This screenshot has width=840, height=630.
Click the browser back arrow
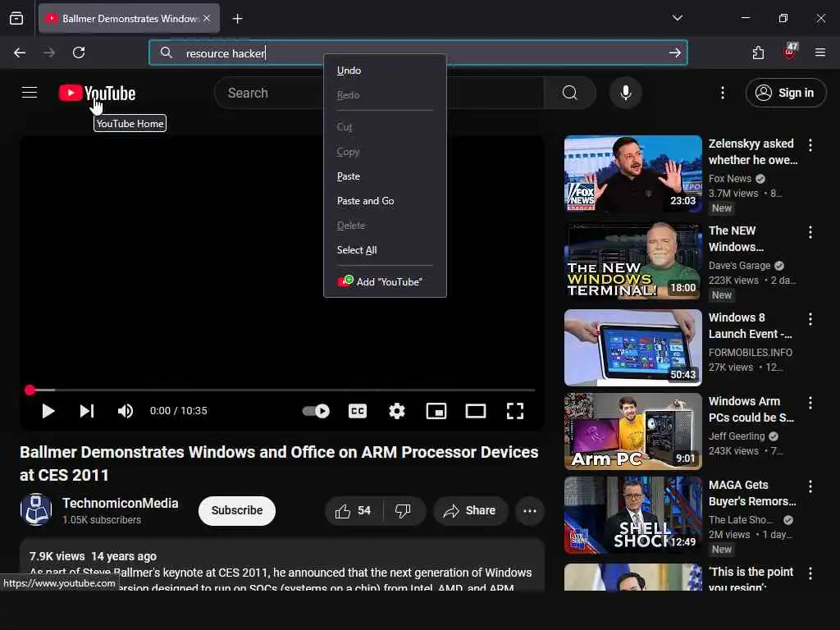pyautogui.click(x=20, y=52)
